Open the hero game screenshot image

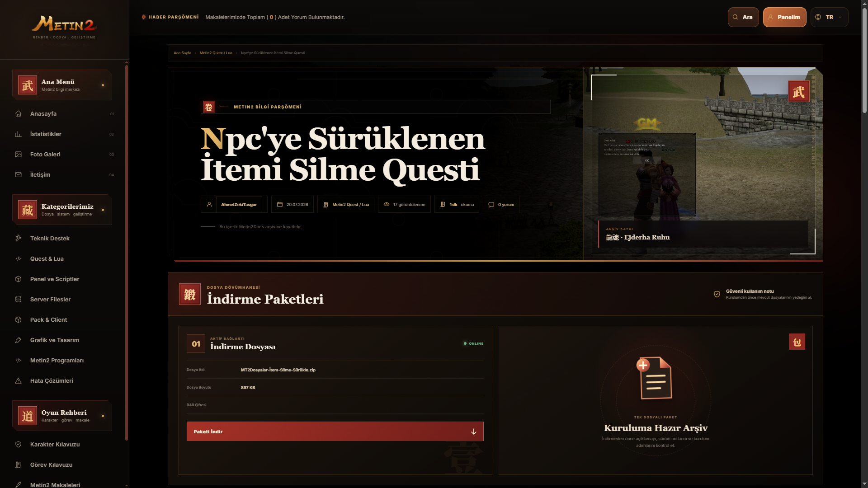coord(703,164)
